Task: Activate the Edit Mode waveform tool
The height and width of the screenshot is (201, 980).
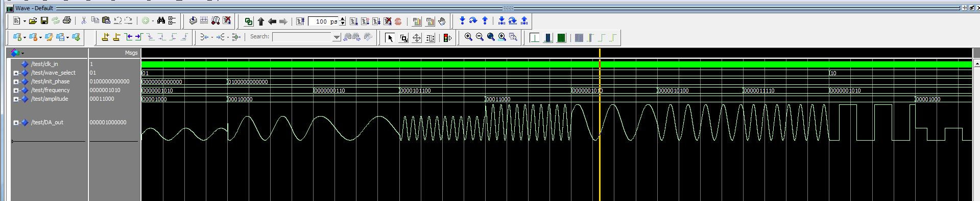Action: click(430, 38)
